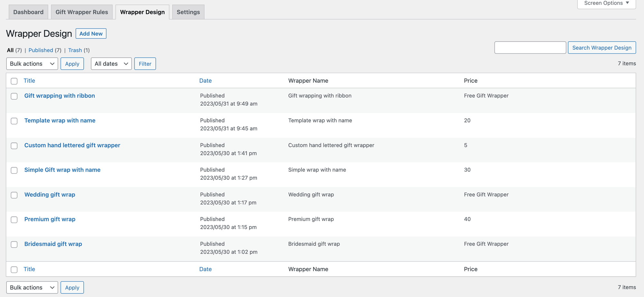This screenshot has width=644, height=297.
Task: Sort the table by the Date column header
Action: [205, 81]
